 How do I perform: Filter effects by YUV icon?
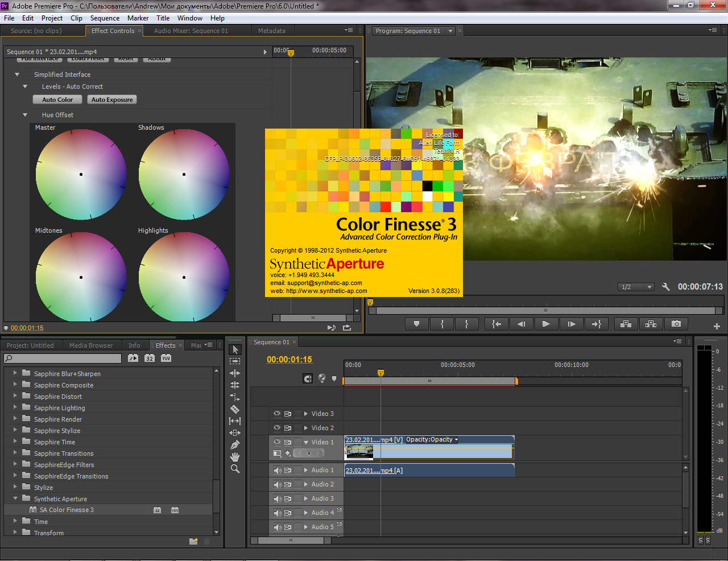tap(166, 358)
